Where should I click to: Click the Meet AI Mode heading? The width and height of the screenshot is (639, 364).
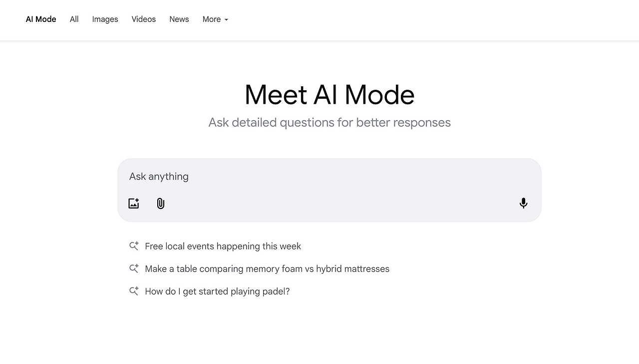[329, 95]
